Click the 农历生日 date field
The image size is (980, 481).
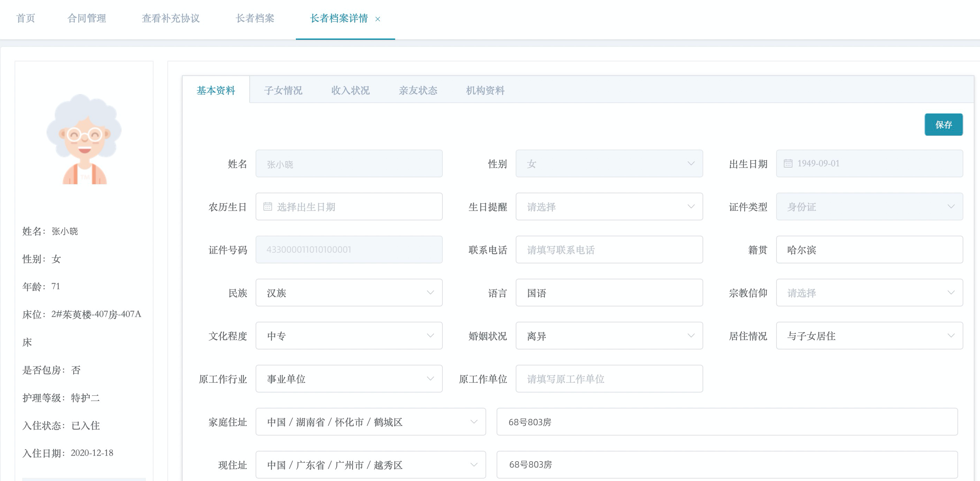click(349, 206)
